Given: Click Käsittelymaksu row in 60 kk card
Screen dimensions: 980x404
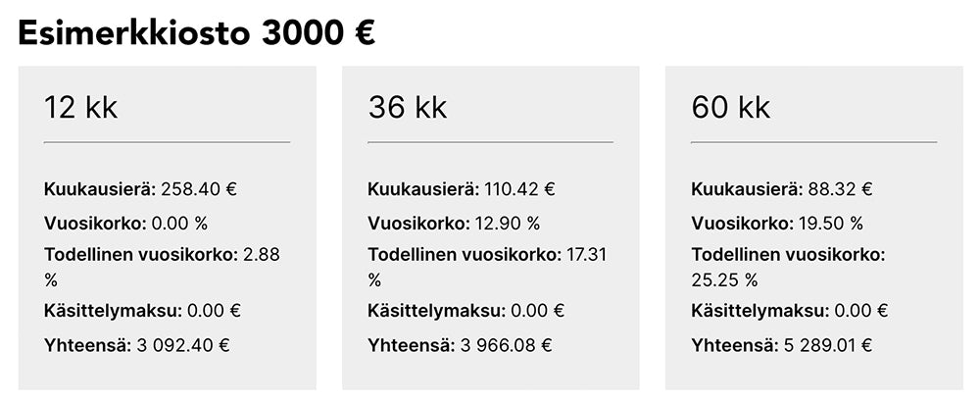Looking at the screenshot, I should [x=789, y=311].
